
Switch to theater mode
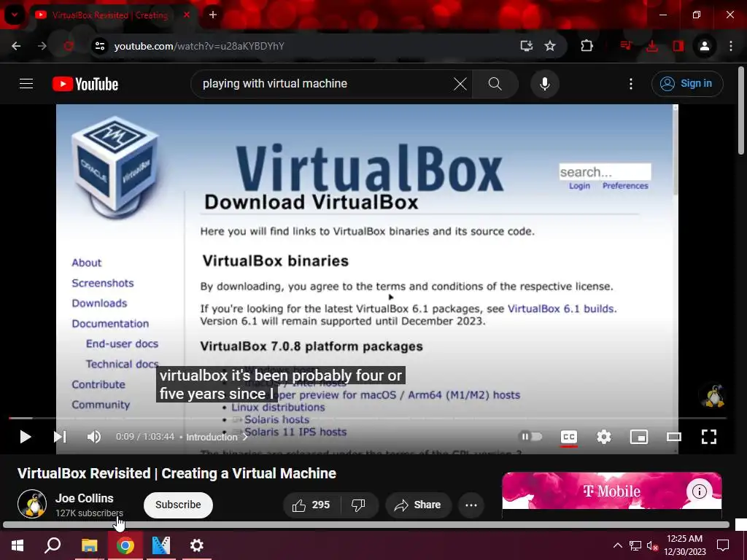point(673,437)
